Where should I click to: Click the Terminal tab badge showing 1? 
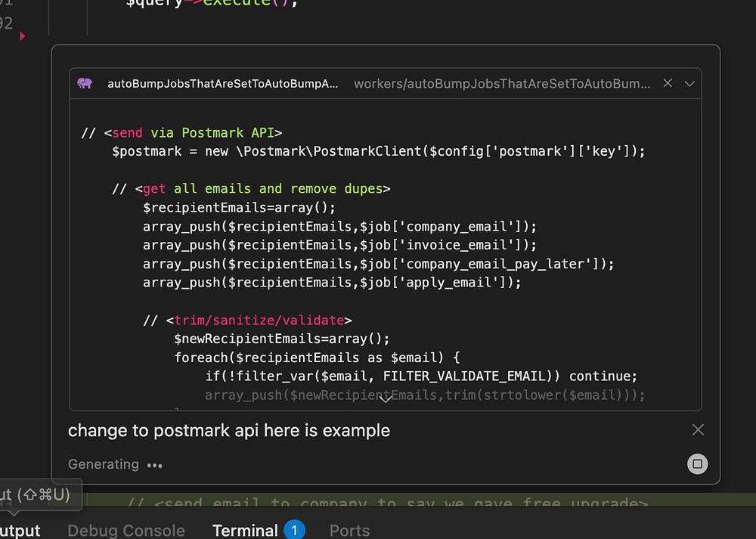294,531
